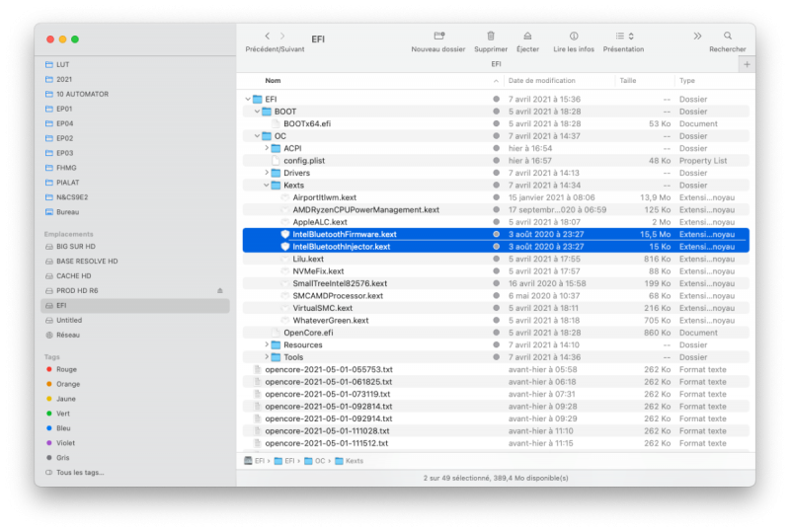
Task: Add a new tab with plus button
Action: pos(747,64)
